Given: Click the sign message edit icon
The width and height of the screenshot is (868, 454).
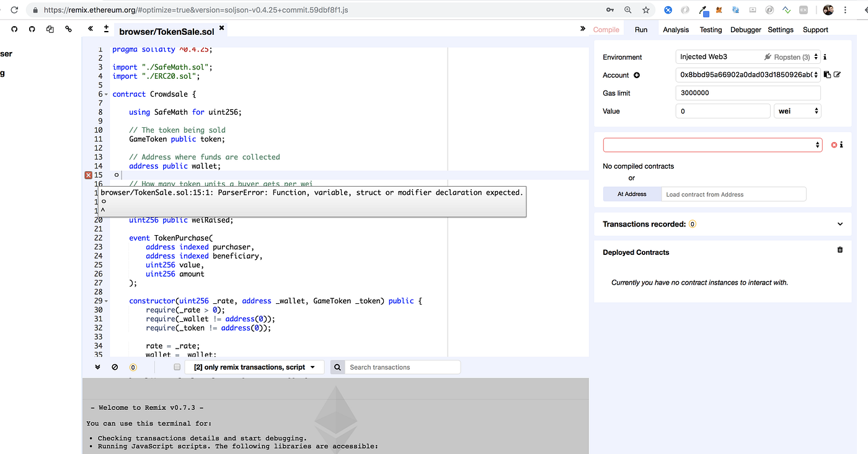Looking at the screenshot, I should click(837, 75).
